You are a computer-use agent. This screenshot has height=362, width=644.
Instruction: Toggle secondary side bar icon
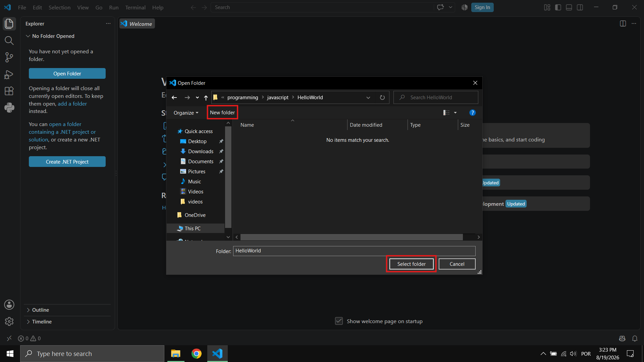[580, 7]
